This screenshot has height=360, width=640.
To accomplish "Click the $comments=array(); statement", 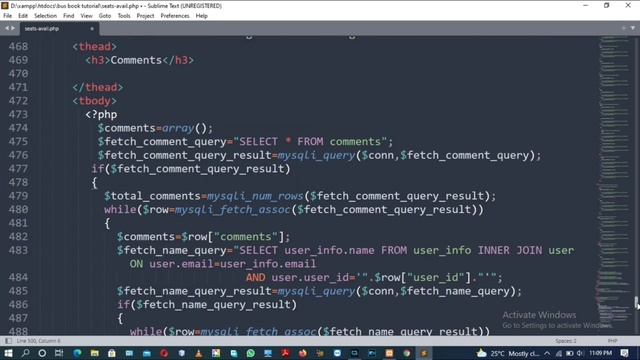I will [155, 128].
